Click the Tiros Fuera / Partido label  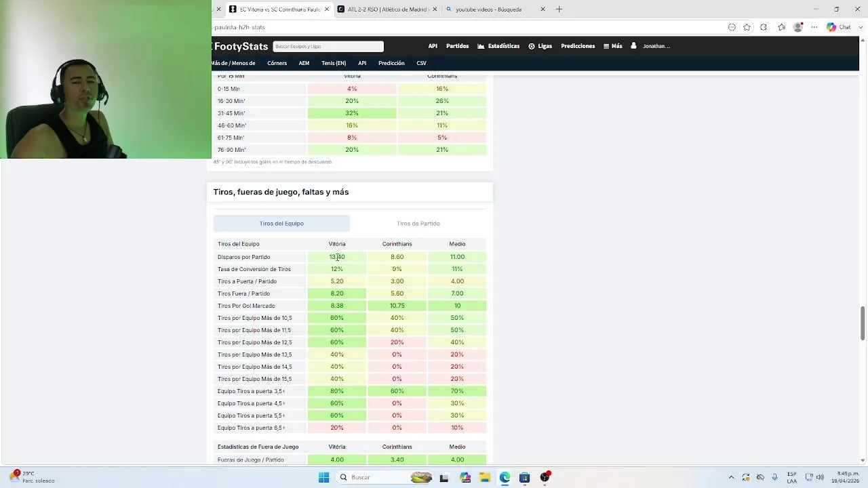pos(243,293)
